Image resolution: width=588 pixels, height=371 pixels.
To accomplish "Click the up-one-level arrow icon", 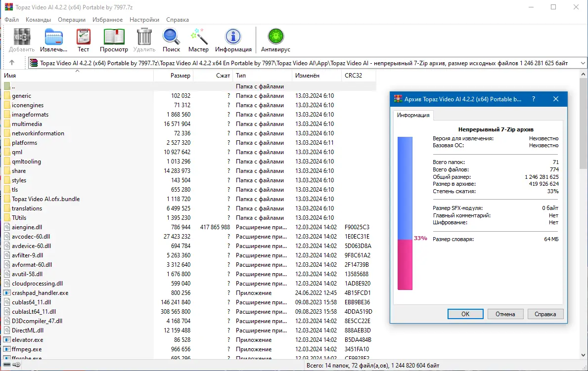I will pos(12,63).
